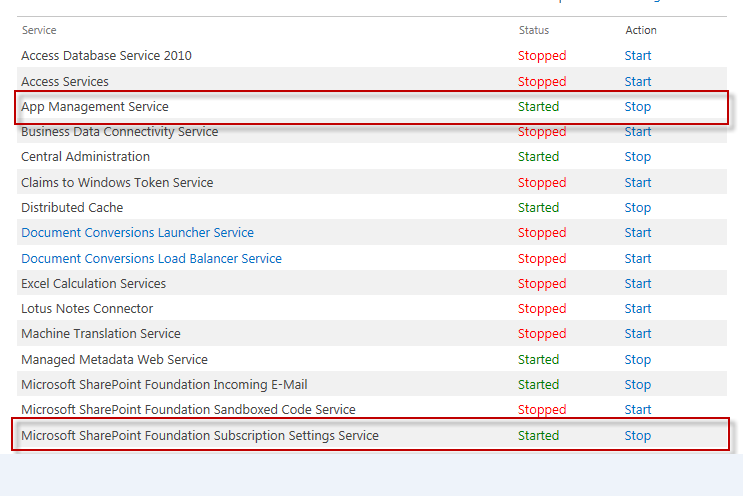Image resolution: width=743 pixels, height=496 pixels.
Task: Start the Access Database Service 2010
Action: 638,56
